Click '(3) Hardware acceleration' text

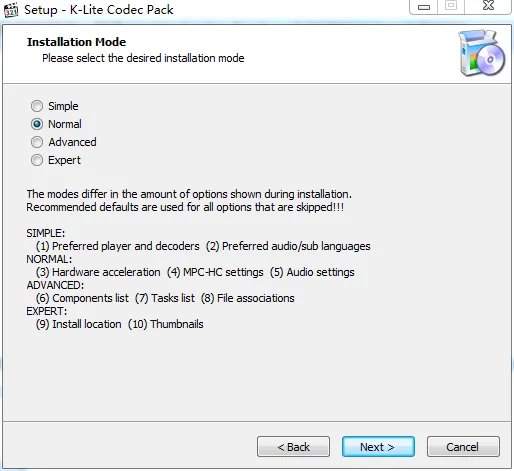point(98,272)
